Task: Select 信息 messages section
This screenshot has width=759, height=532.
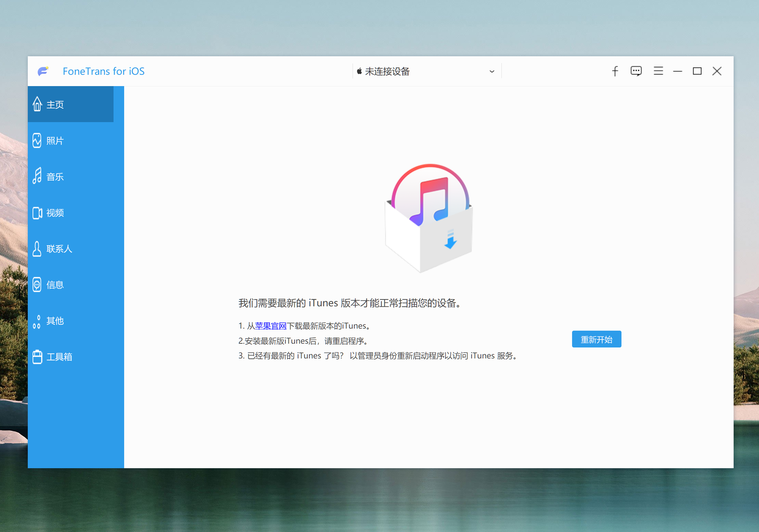Action: 71,284
